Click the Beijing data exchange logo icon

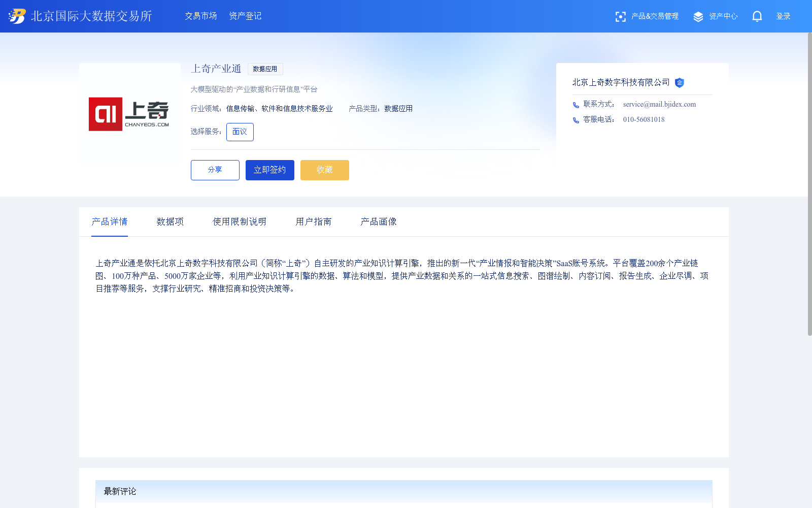pos(17,16)
